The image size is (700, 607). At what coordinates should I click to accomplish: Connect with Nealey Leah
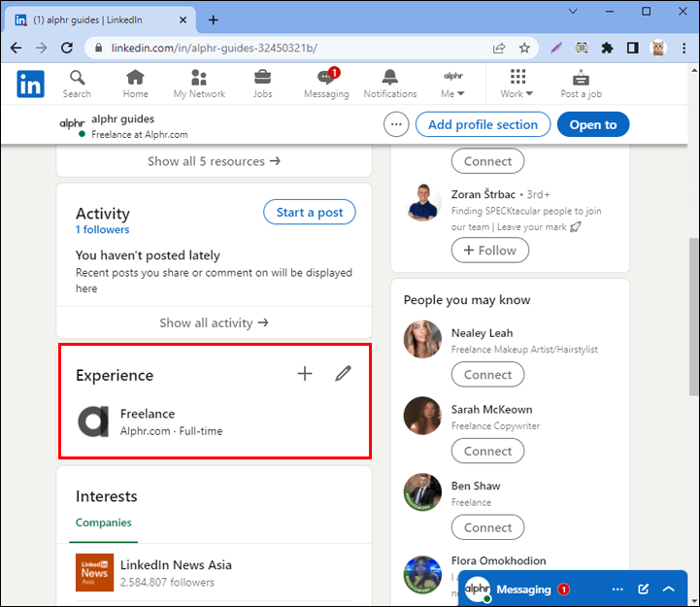point(487,374)
